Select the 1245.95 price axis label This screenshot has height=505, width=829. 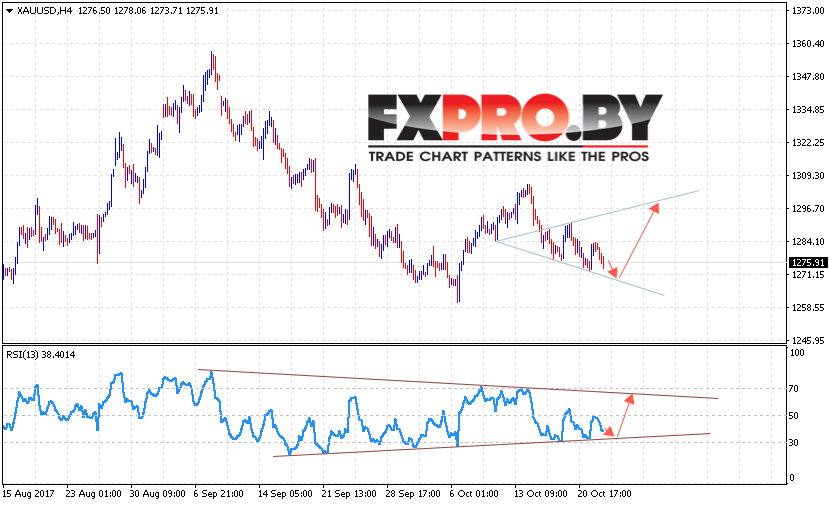coord(808,341)
